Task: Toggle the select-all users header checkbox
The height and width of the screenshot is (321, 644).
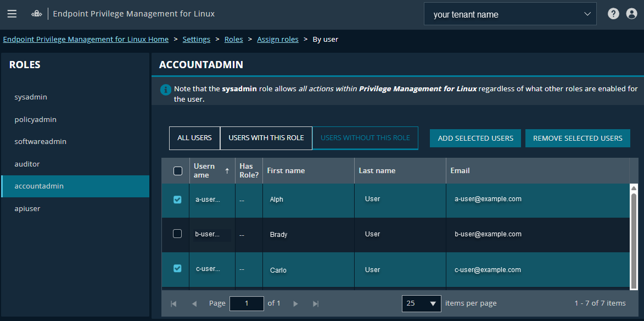Action: pyautogui.click(x=178, y=171)
